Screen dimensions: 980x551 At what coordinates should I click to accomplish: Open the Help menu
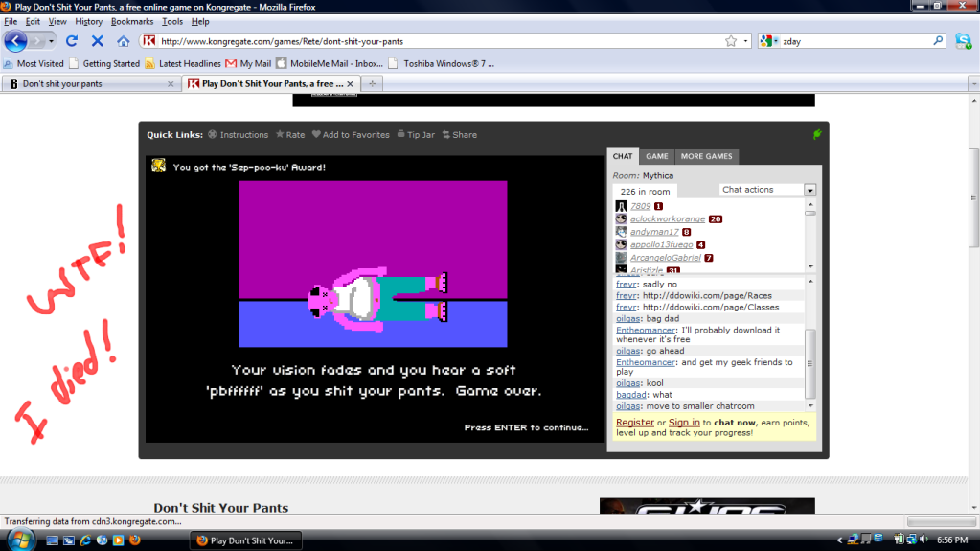(x=200, y=21)
